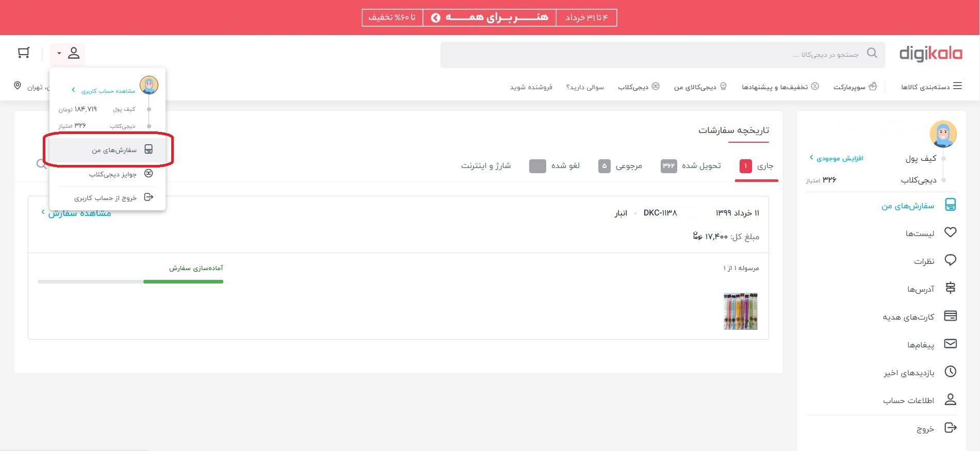Image resolution: width=980 pixels, height=451 pixels.
Task: Click خروج از حساب کاربری in the dropdown
Action: pyautogui.click(x=105, y=198)
